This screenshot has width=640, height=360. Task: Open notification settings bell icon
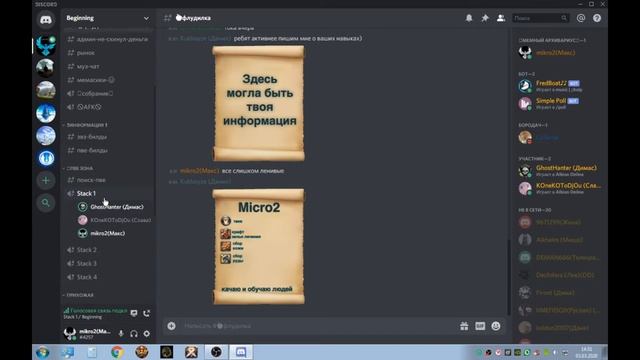(x=469, y=18)
